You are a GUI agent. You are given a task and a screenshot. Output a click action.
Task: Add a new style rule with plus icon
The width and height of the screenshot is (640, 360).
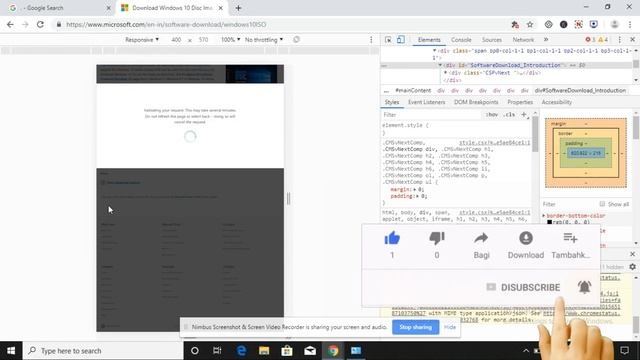click(524, 115)
